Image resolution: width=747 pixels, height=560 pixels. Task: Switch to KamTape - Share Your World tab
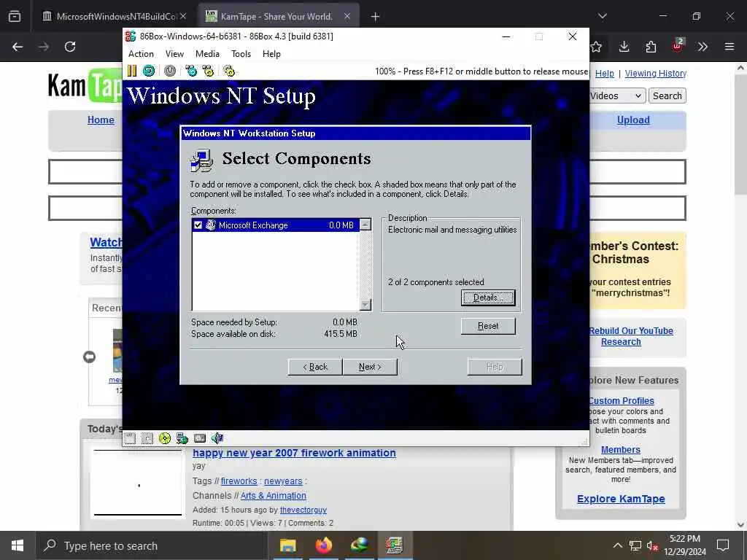(279, 16)
